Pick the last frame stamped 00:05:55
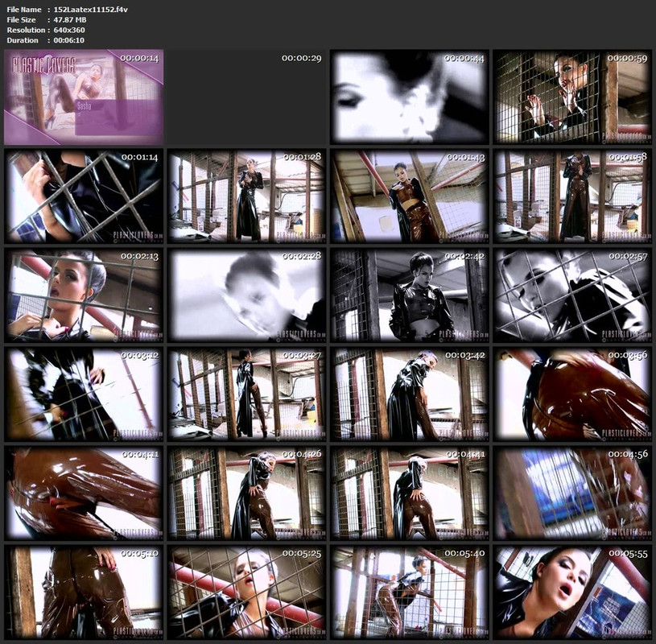The image size is (656, 644). click(x=572, y=592)
